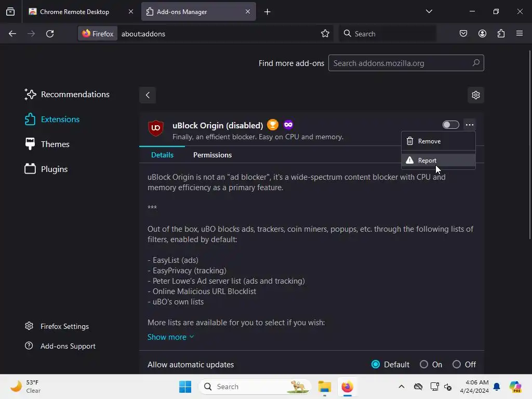
Task: Open Plugins category in sidebar
Action: pyautogui.click(x=46, y=169)
